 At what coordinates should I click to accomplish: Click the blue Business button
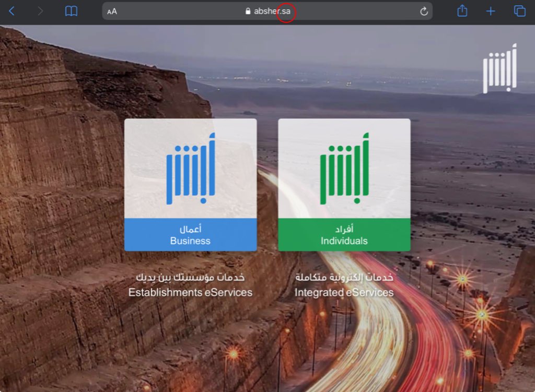coord(190,235)
